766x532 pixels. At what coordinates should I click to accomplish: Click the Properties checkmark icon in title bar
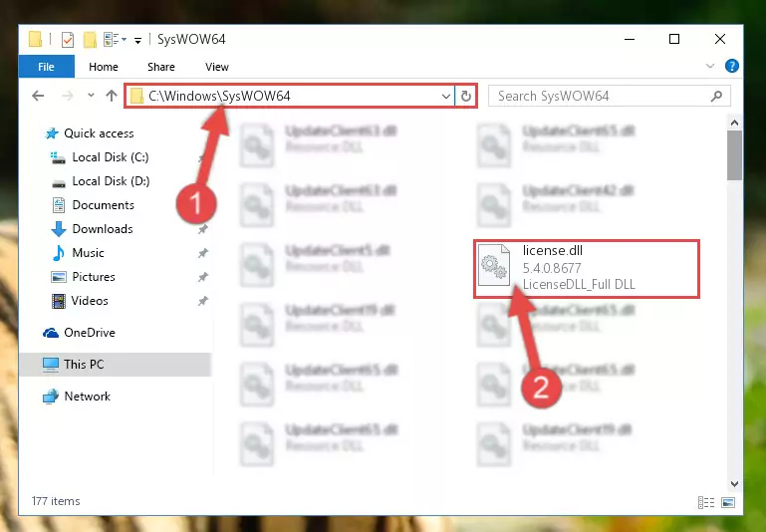(68, 40)
